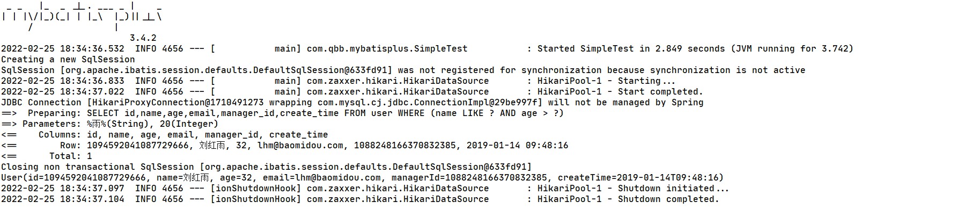This screenshot has width=980, height=216.
Task: Click the createTime=2019-01-14T09:48:16 value
Action: pos(640,178)
